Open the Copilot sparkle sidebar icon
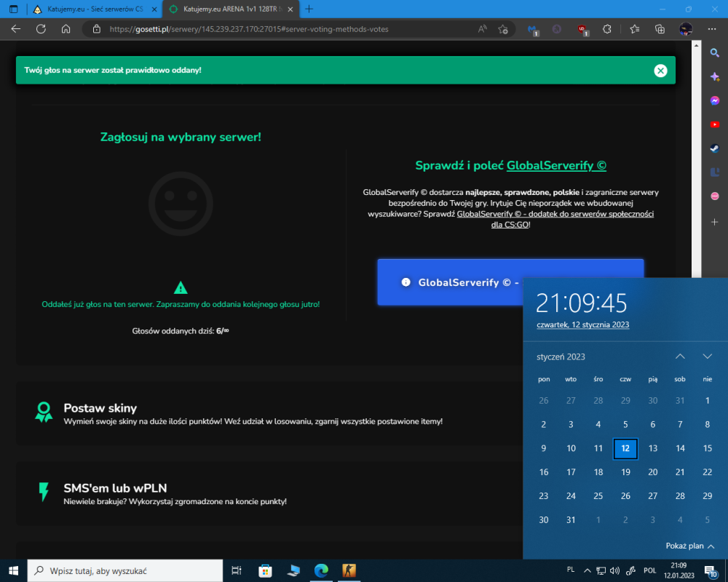Image resolution: width=728 pixels, height=582 pixels. 715,76
